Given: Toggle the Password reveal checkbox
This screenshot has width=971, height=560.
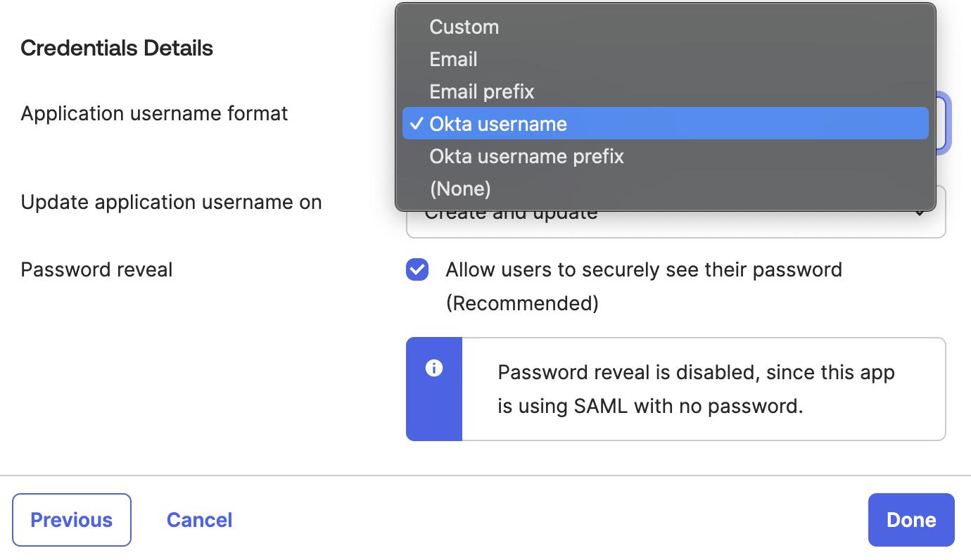Looking at the screenshot, I should click(417, 269).
